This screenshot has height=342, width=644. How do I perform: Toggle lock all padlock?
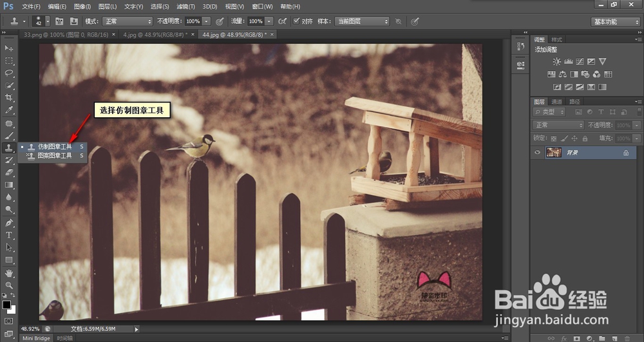tap(585, 138)
